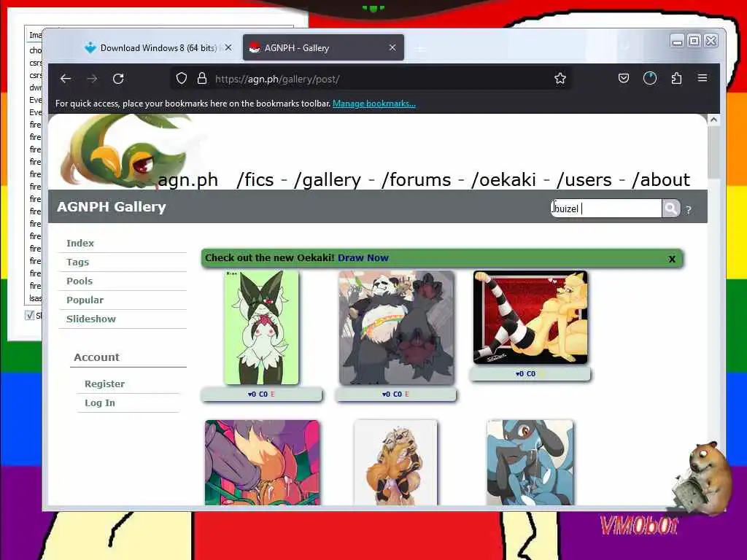Screen dimensions: 747x560
Task: Open the Slideshow sidebar link
Action: pos(91,319)
